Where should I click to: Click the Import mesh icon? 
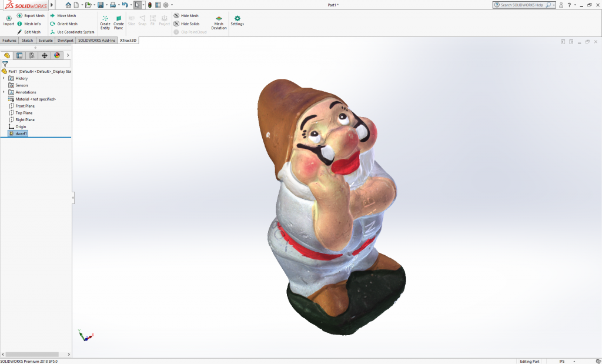point(9,19)
